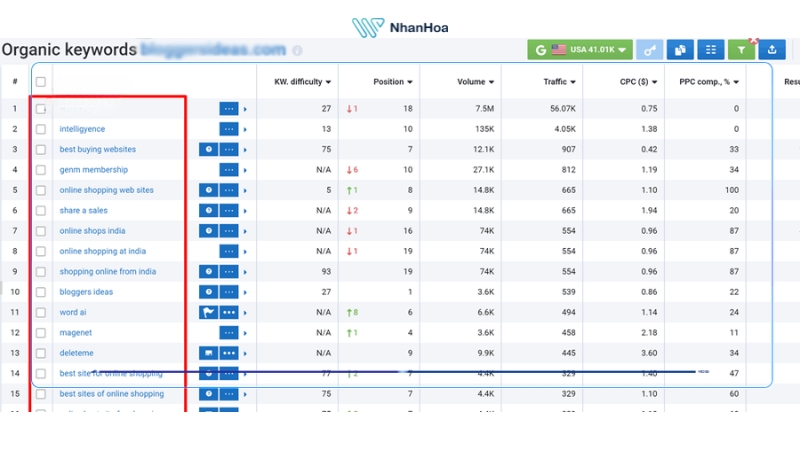Sort by the Position column header
Viewport: 800px width, 450px height.
[393, 82]
